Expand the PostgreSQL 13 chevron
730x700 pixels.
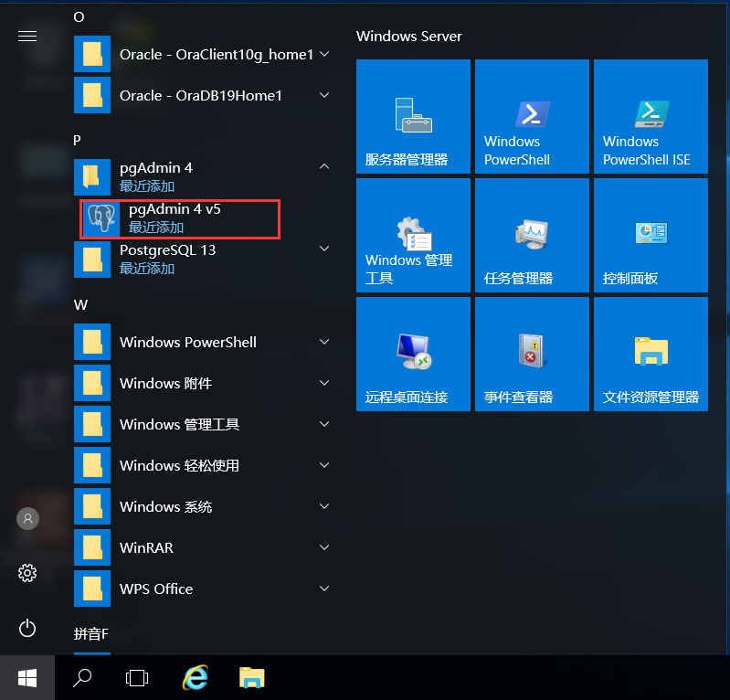[324, 249]
